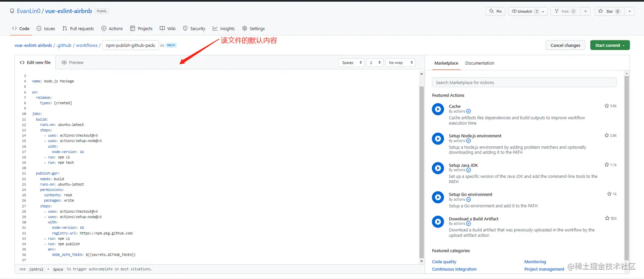Screen dimensions: 644x279
Task: Open the repository Settings tab
Action: 253,28
